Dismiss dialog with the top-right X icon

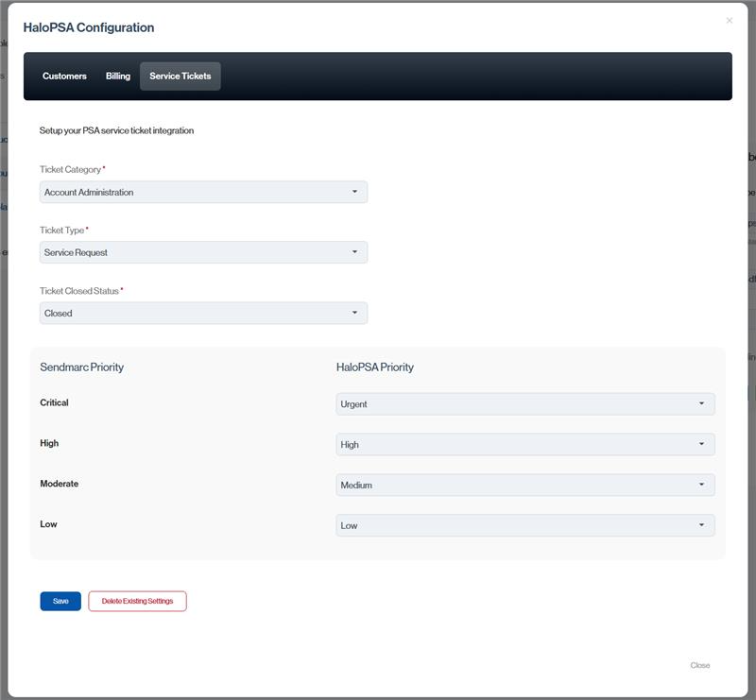tap(729, 20)
